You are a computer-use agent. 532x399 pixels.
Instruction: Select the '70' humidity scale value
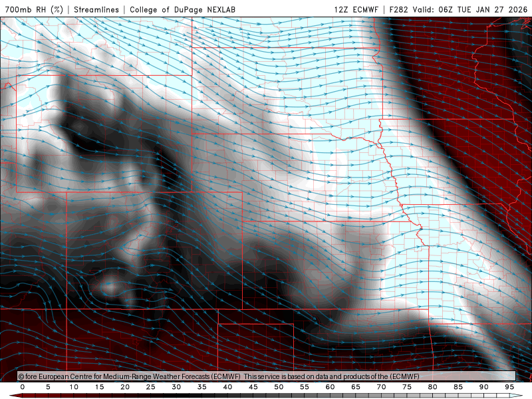coord(381,387)
